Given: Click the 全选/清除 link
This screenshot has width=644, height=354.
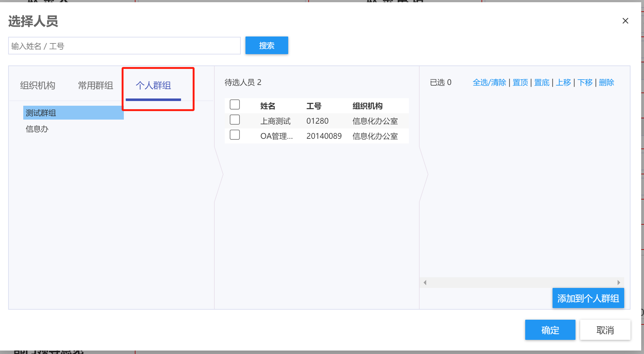Looking at the screenshot, I should (x=489, y=82).
